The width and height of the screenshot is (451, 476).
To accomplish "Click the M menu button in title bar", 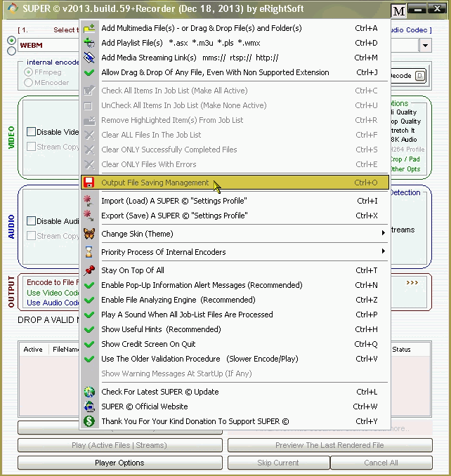I will point(398,11).
